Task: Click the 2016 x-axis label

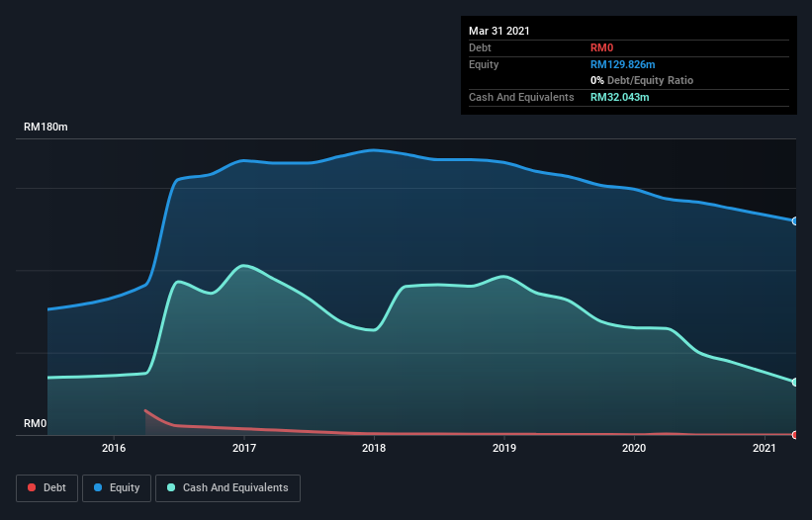Action: pos(114,448)
